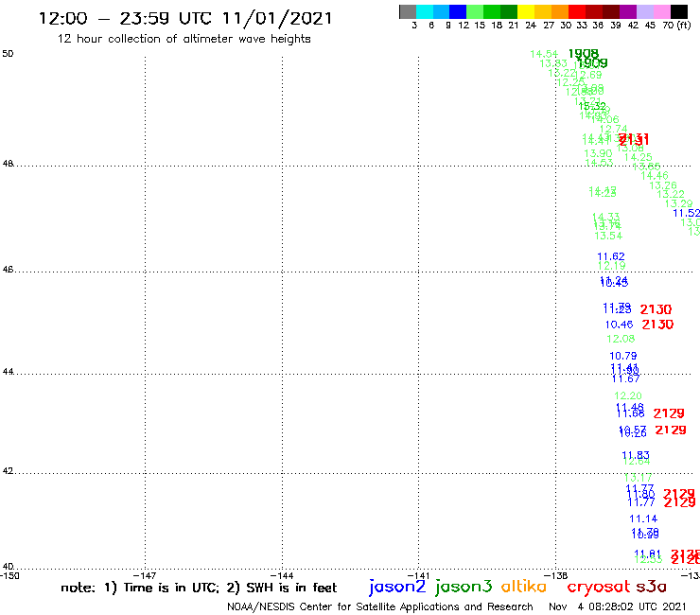Select the light green swatch labeled 15
This screenshot has height=615, width=700.
pos(475,11)
